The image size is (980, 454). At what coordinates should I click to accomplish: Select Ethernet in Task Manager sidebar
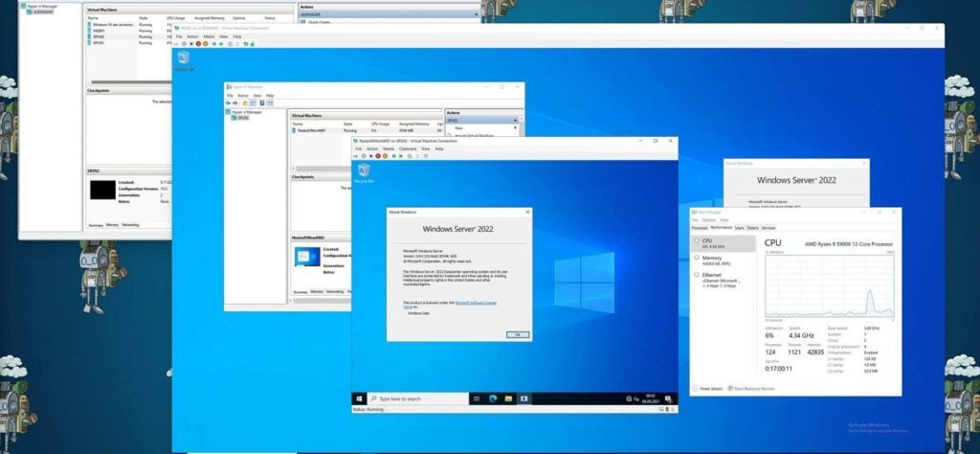tap(724, 280)
